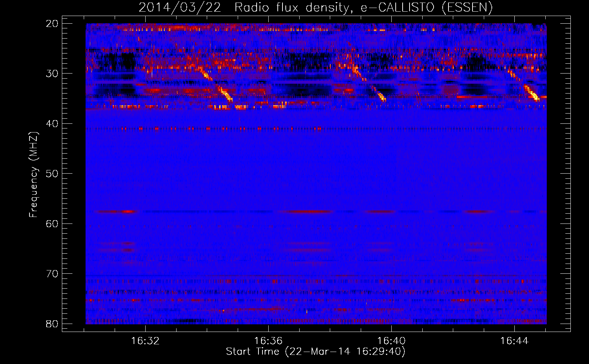Click the 50 frequency tick label

tap(52, 174)
